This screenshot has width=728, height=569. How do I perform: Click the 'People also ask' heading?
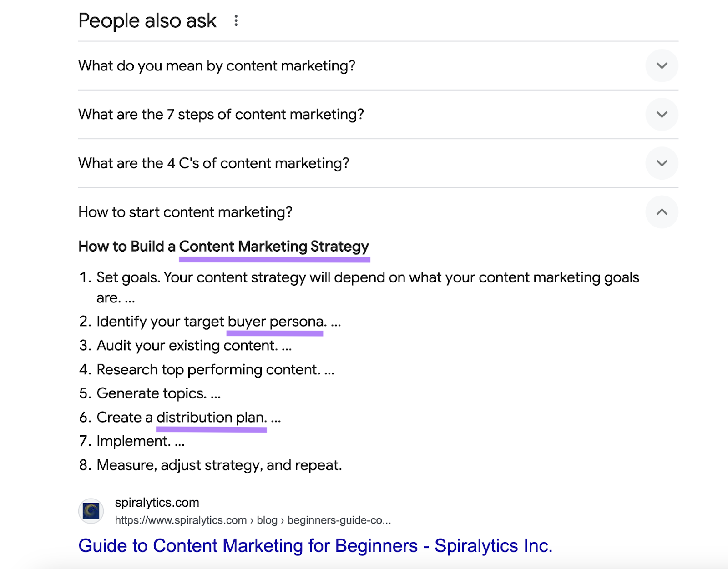pos(147,20)
